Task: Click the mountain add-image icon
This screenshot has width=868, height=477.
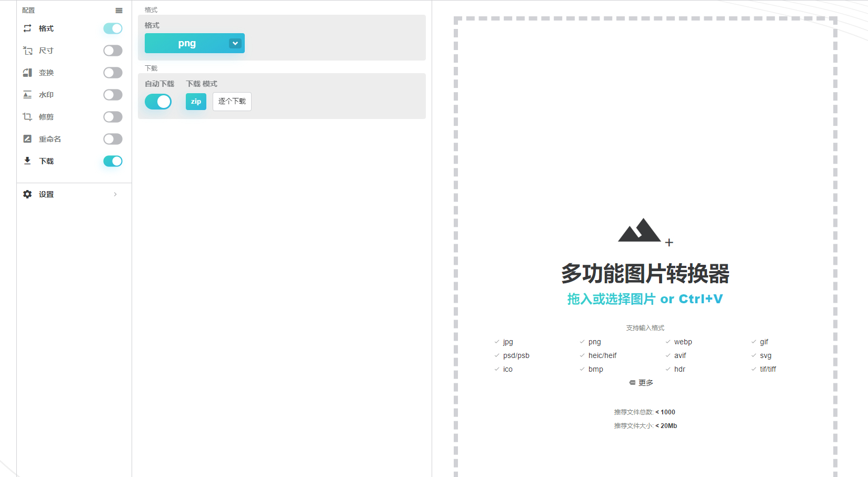Action: click(x=645, y=232)
